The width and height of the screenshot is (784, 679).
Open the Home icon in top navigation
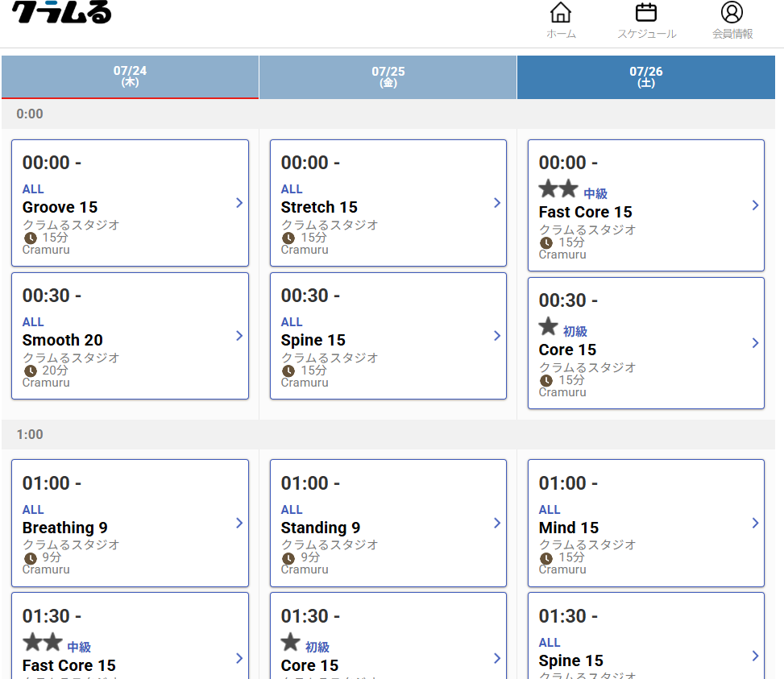(561, 13)
